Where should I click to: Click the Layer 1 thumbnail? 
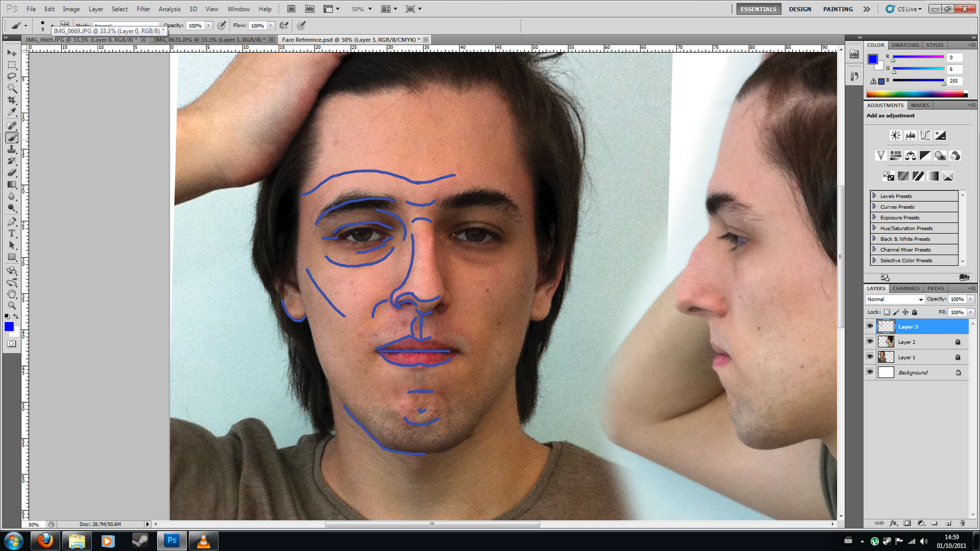coord(886,357)
